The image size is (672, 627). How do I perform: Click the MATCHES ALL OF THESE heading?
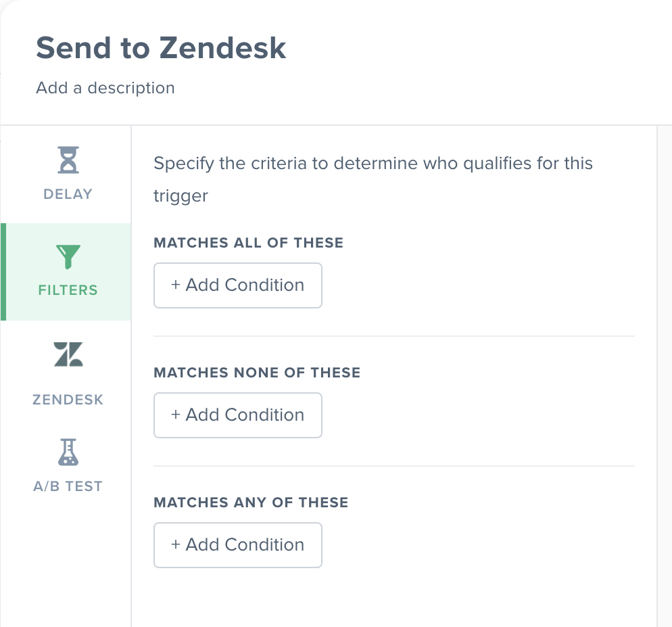point(249,243)
